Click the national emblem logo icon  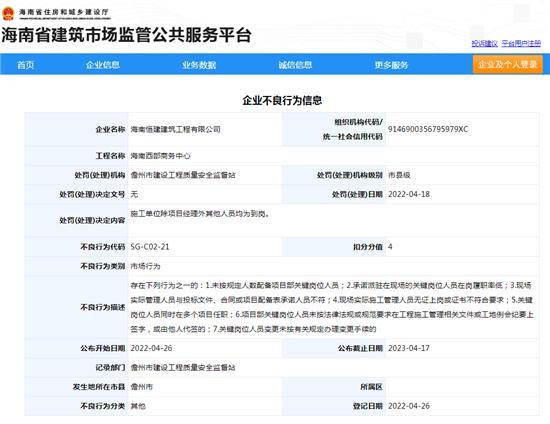click(x=8, y=14)
